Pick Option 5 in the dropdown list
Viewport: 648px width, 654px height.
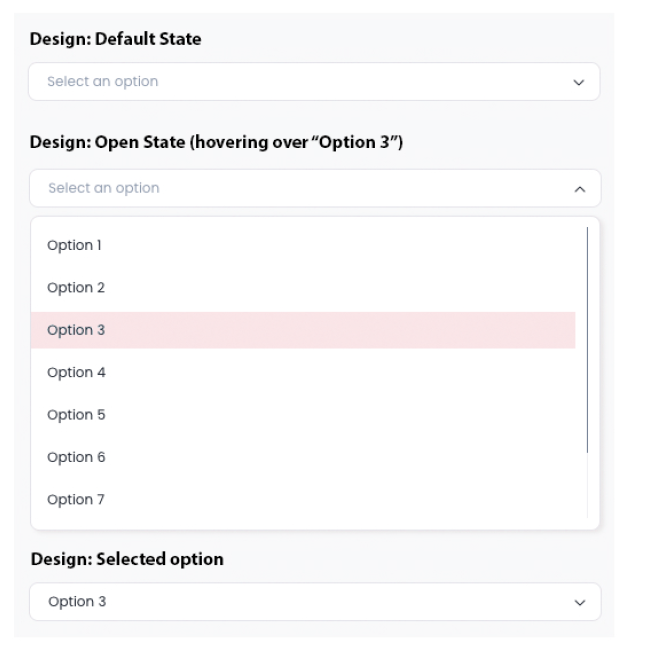coord(303,415)
